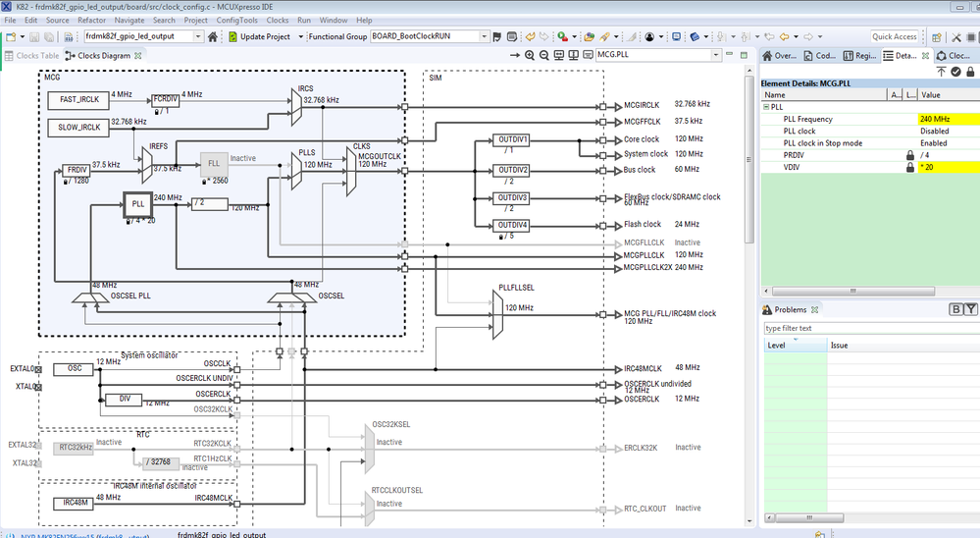Click the VDIV * 20 value cell
Image resolution: width=980 pixels, height=538 pixels.
pos(949,167)
